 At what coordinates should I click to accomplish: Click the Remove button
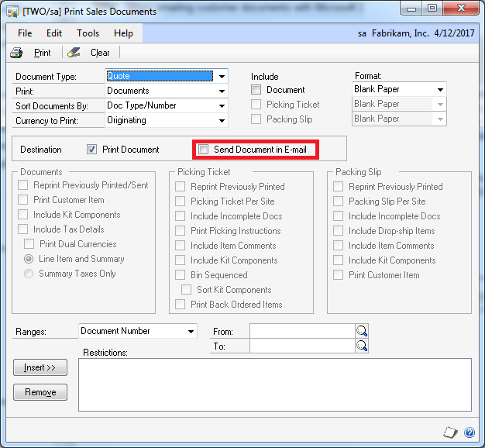coord(40,392)
